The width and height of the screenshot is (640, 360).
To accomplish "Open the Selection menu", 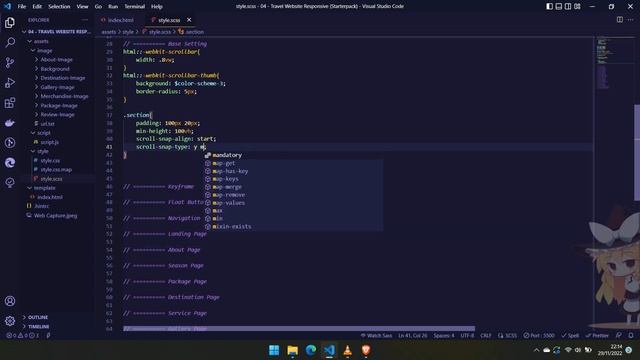I will (x=59, y=7).
